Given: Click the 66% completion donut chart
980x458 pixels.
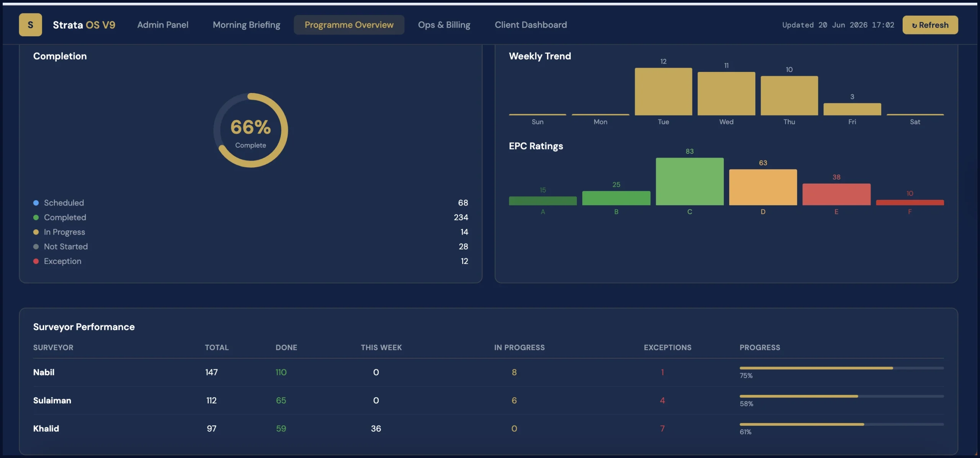Looking at the screenshot, I should (x=251, y=130).
